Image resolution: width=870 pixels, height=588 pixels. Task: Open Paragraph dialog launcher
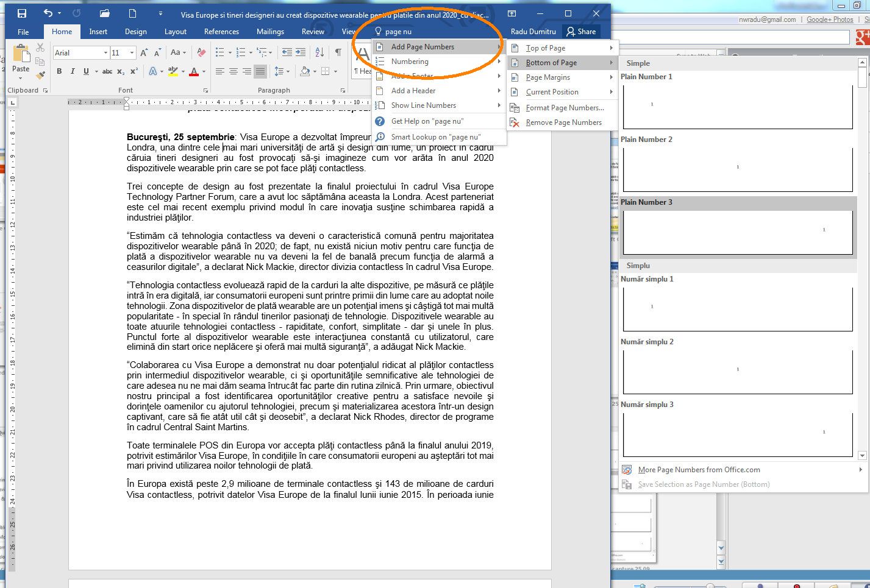(x=343, y=90)
